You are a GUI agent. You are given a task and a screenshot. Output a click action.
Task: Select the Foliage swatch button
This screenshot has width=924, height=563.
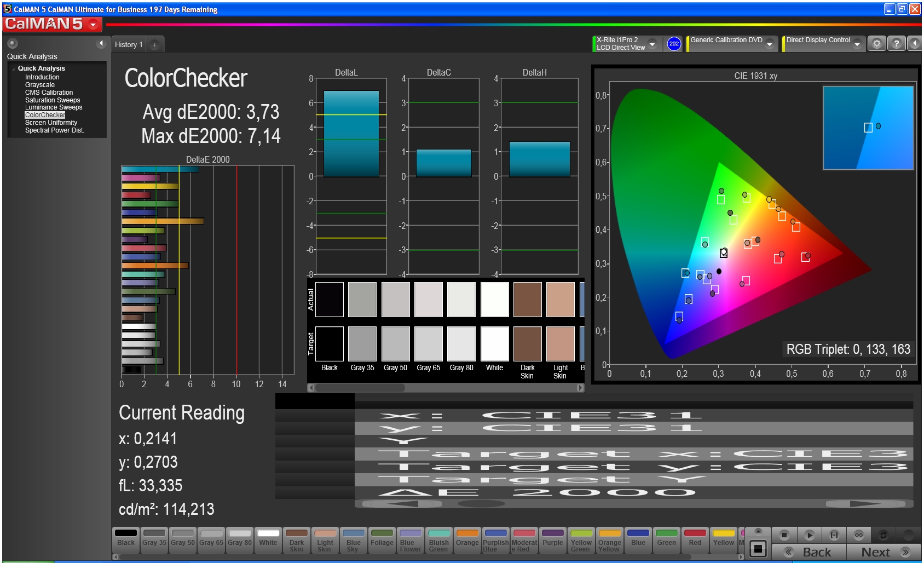click(x=382, y=541)
